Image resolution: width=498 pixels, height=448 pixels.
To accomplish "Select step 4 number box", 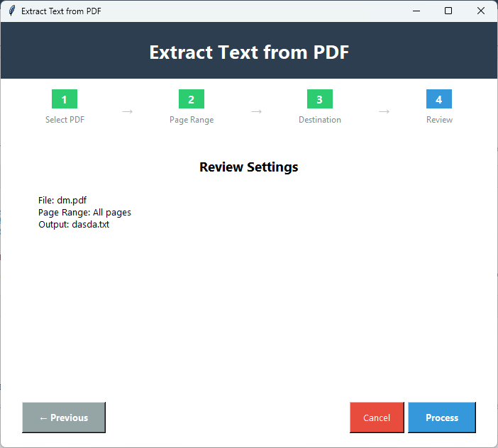I will (439, 99).
